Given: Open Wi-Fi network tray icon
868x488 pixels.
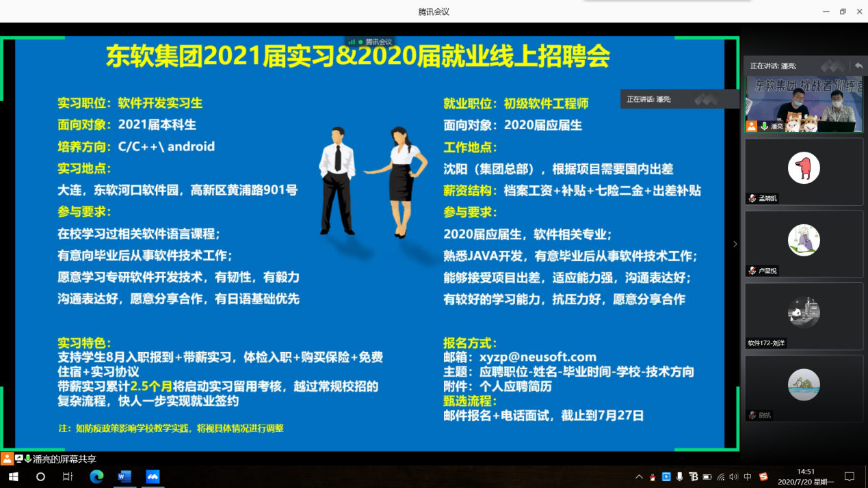Looking at the screenshot, I should pyautogui.click(x=721, y=477).
